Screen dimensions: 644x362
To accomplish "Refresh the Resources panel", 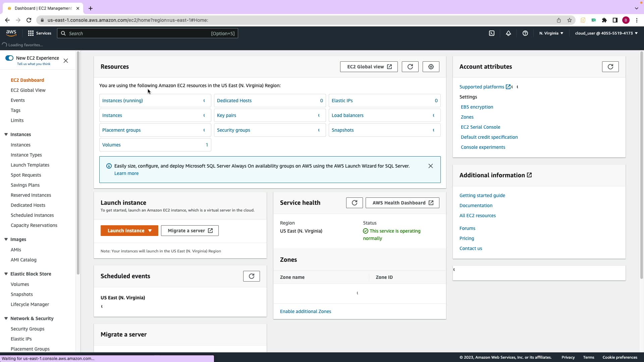I will [x=410, y=67].
